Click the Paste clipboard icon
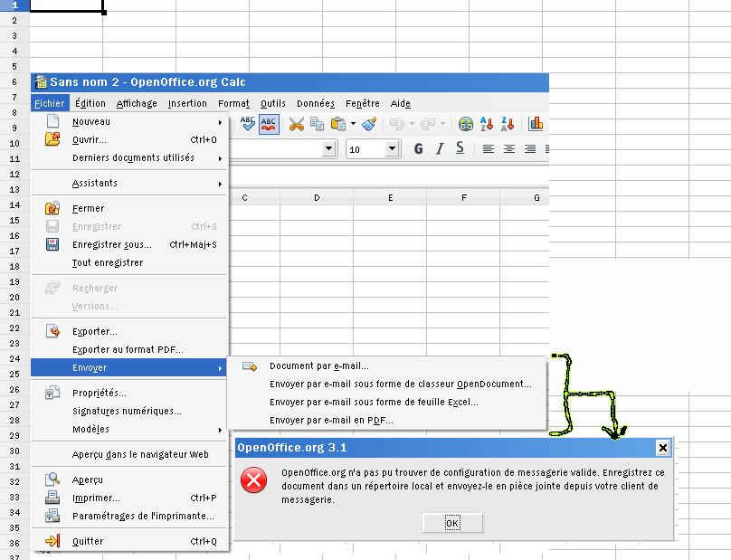Screen dimensions: 731x560 338,124
